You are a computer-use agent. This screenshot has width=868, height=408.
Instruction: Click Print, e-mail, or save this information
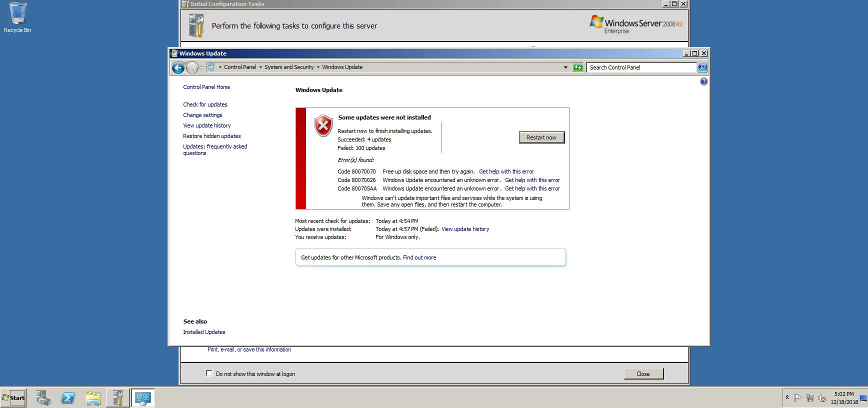(249, 349)
